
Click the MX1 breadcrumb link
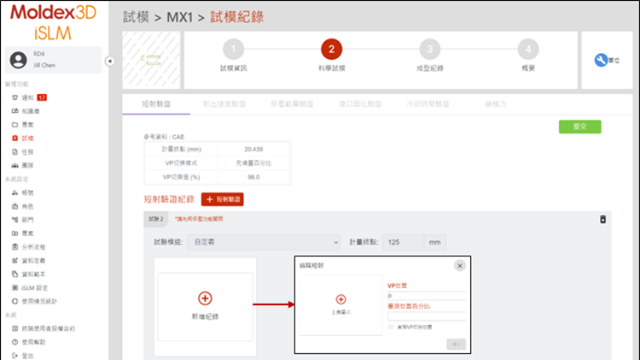coord(180,17)
